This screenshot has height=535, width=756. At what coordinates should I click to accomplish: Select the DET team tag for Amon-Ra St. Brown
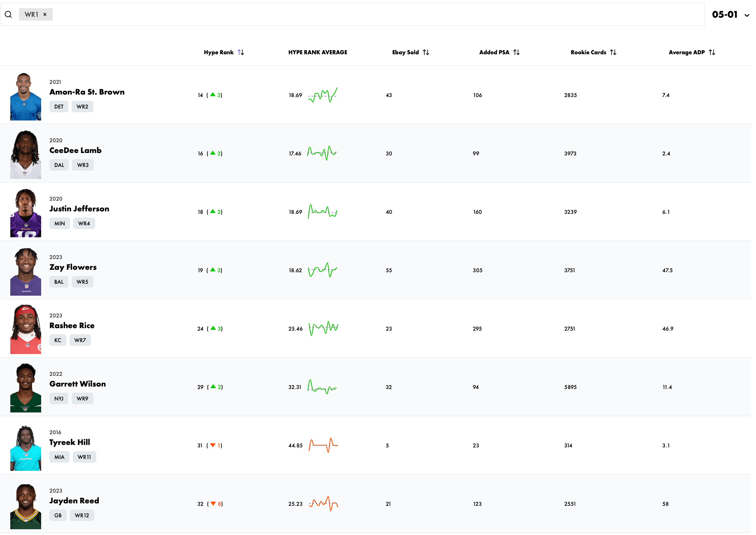[58, 107]
